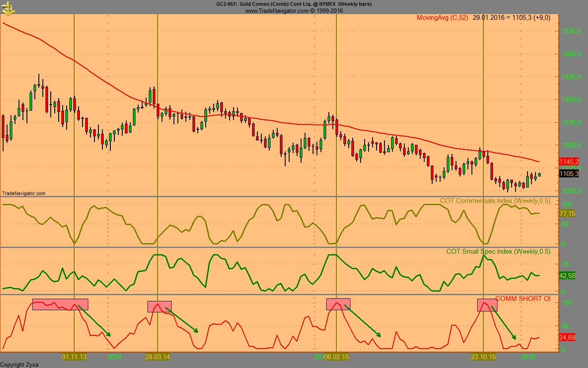Select the COMM SHORT OI indicator label

pos(523,299)
